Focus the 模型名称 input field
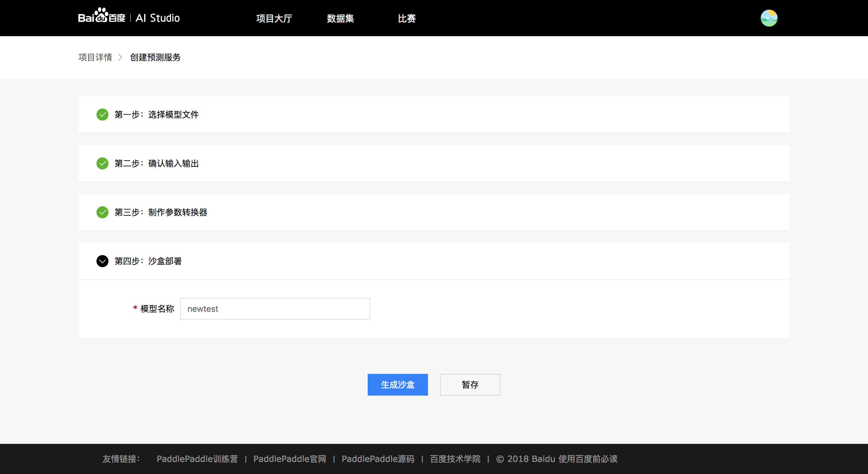 [275, 309]
